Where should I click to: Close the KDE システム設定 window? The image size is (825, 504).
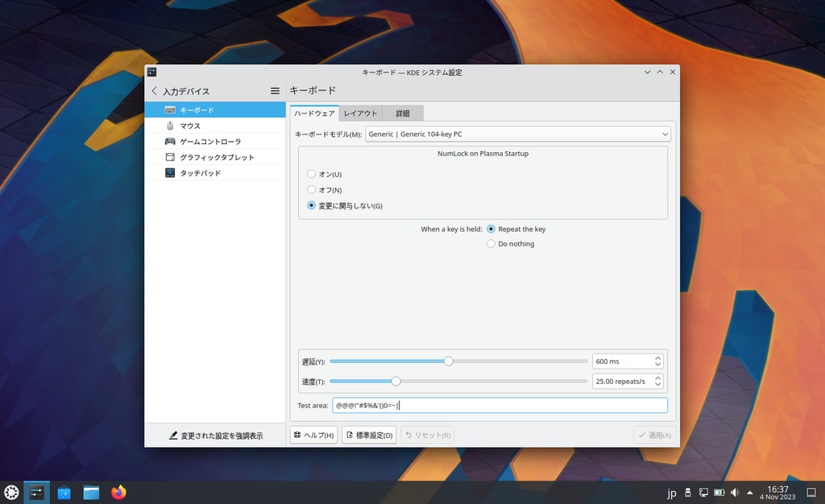click(x=673, y=72)
